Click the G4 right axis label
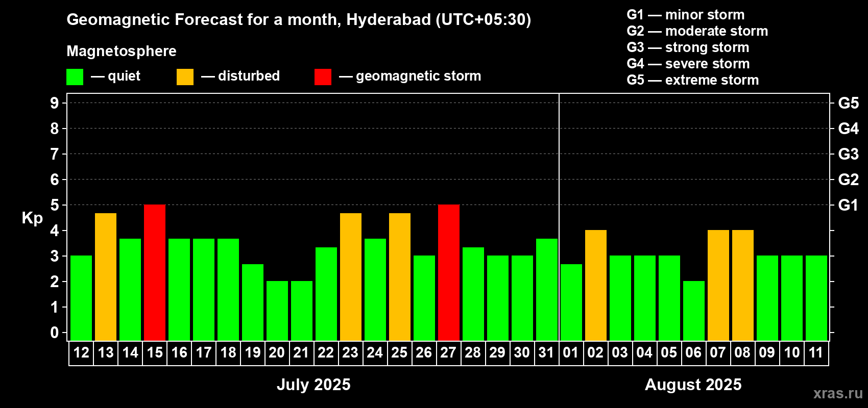The image size is (868, 408). click(x=849, y=129)
